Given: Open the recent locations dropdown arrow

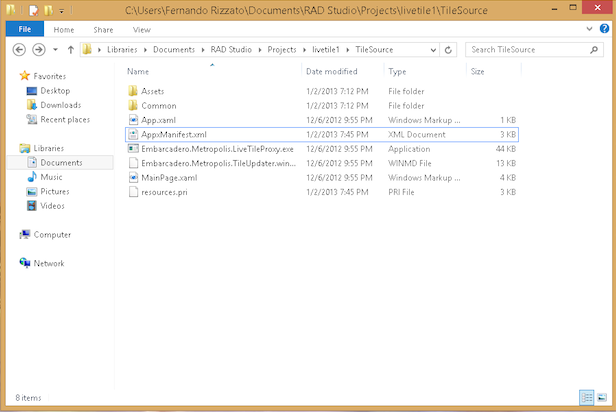Looking at the screenshot, I should point(54,49).
